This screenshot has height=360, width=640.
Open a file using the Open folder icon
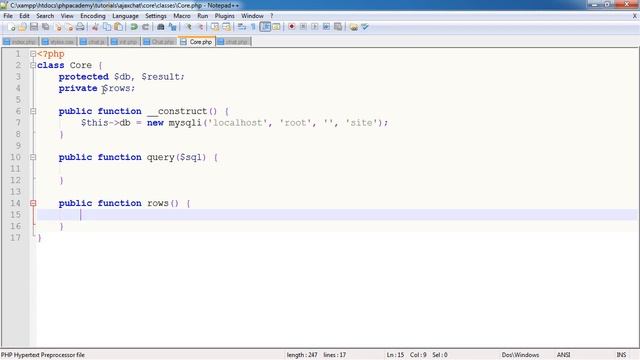[x=22, y=27]
